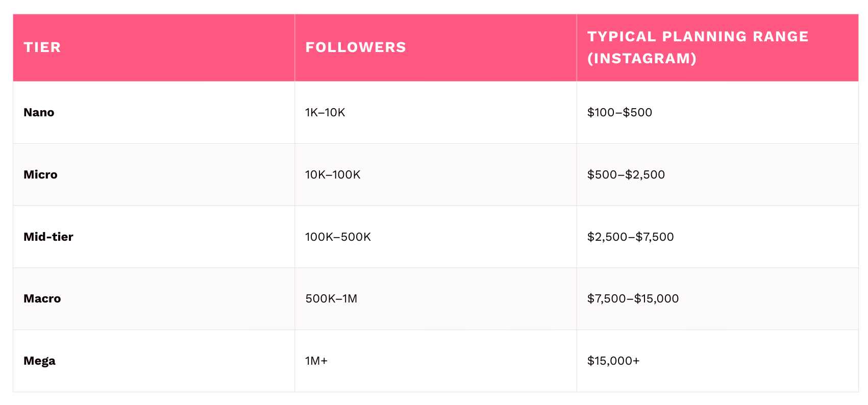
Task: Click the 1K–10K followers value
Action: (325, 112)
